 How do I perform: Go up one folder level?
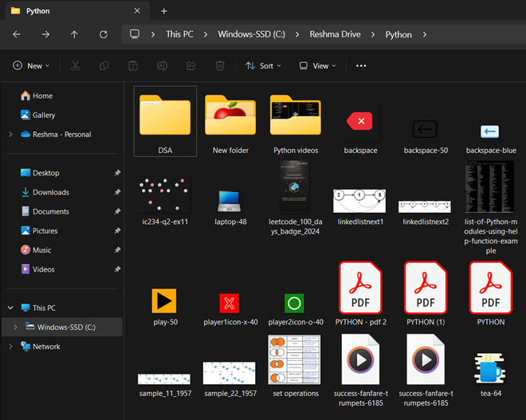point(74,35)
